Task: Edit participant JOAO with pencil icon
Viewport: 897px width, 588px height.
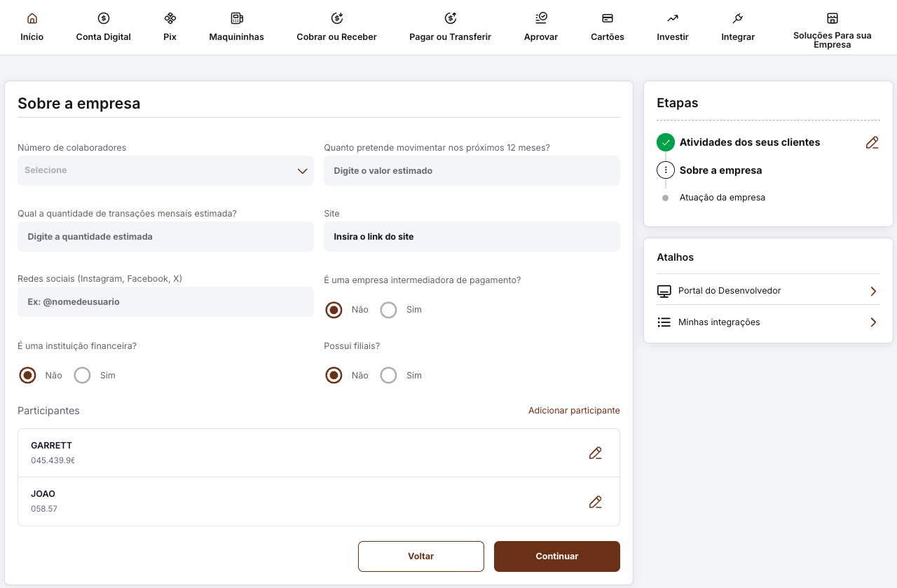Action: [596, 502]
